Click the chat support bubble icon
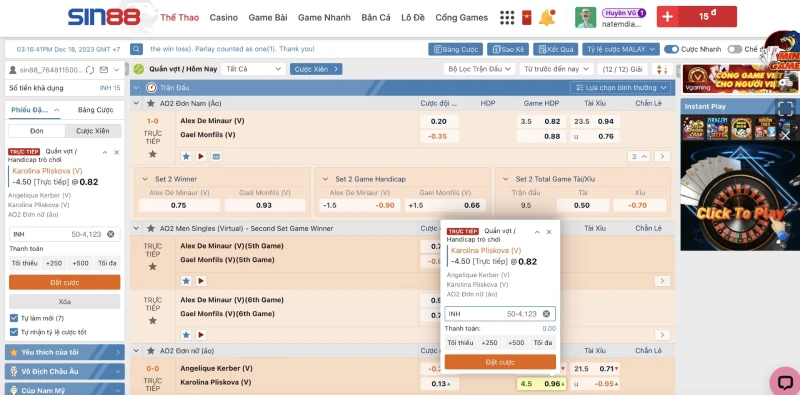Viewport: 800px width, 395px height. 785,382
